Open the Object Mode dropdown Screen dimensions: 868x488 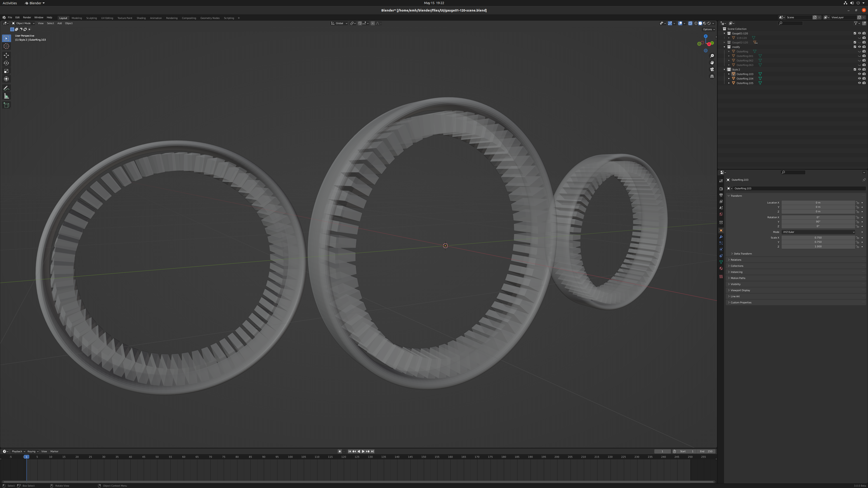pyautogui.click(x=23, y=23)
